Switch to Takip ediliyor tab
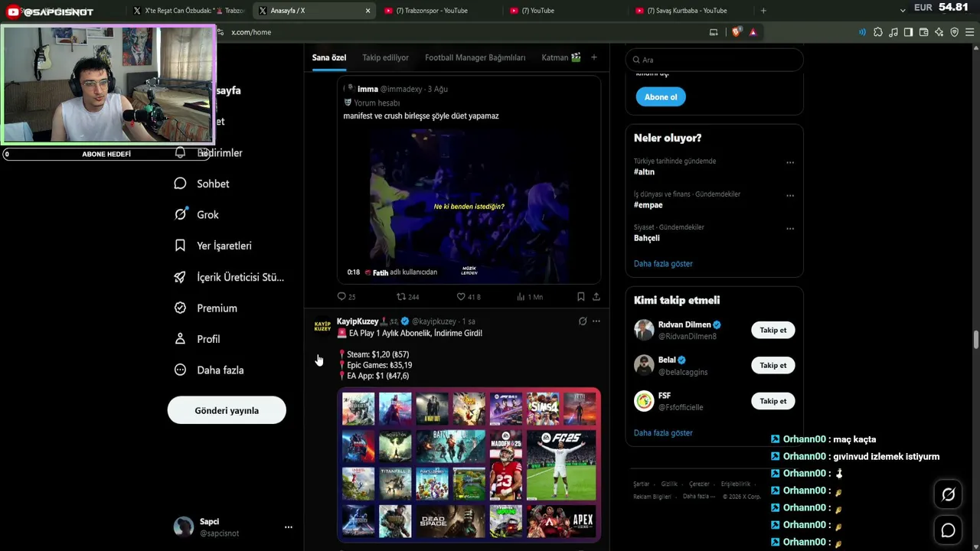Viewport: 980px width, 551px height. [385, 57]
